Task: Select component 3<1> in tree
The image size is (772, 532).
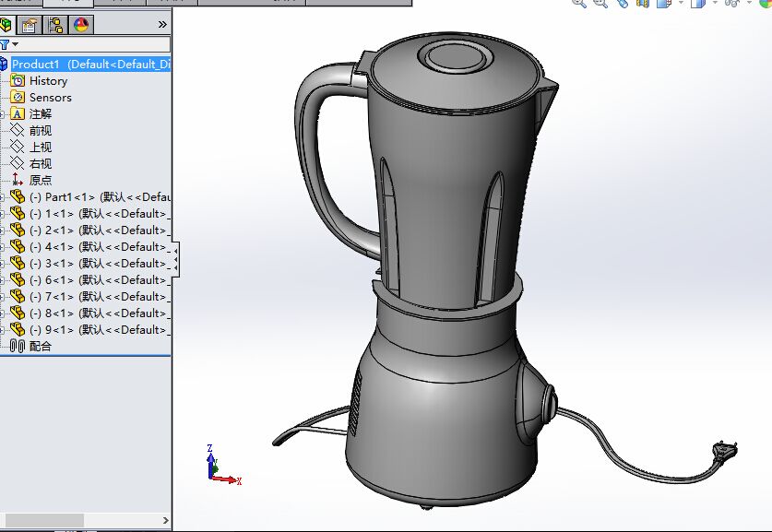Action: [100, 264]
